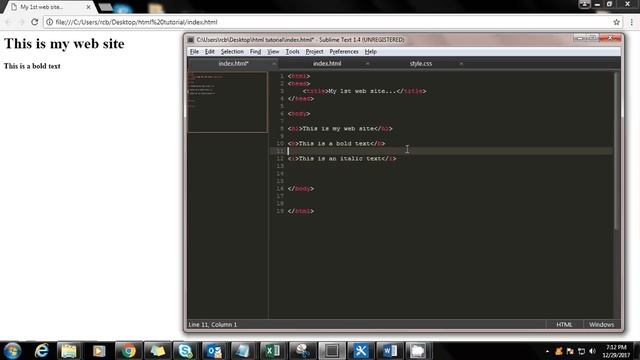Open Excel from the taskbar
Image resolution: width=640 pixels, height=360 pixels.
pyautogui.click(x=273, y=351)
